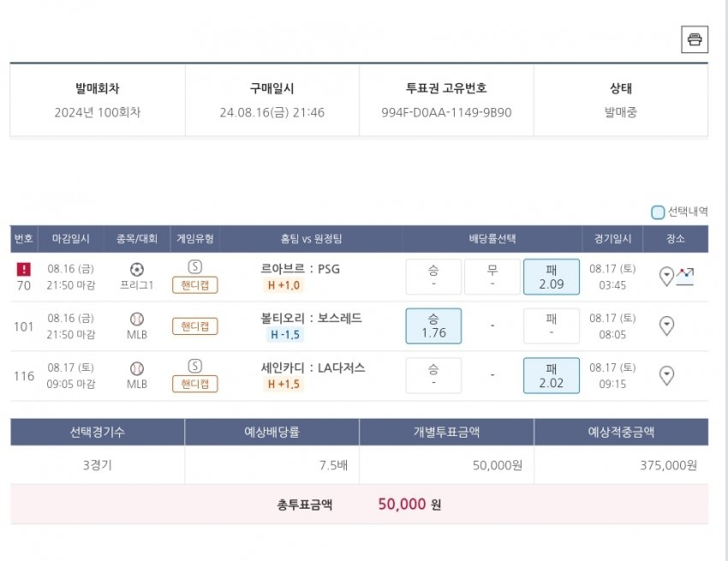Select 패 2.02 odds for 세인카디 match
The height and width of the screenshot is (561, 728).
click(x=551, y=375)
